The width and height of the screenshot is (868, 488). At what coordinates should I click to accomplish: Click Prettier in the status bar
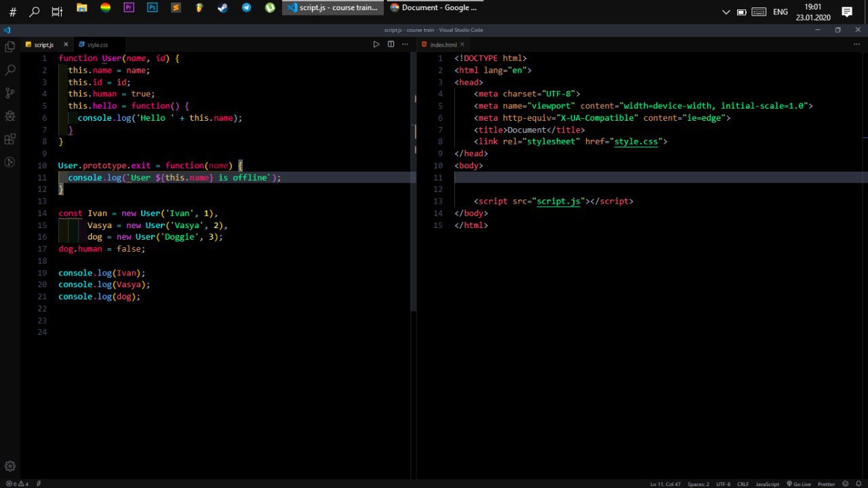click(x=826, y=484)
